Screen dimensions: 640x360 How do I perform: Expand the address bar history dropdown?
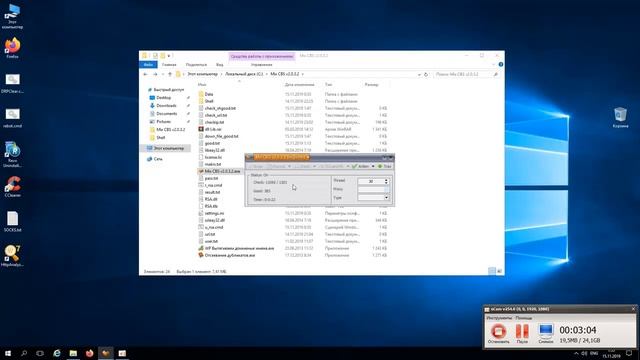(x=419, y=74)
